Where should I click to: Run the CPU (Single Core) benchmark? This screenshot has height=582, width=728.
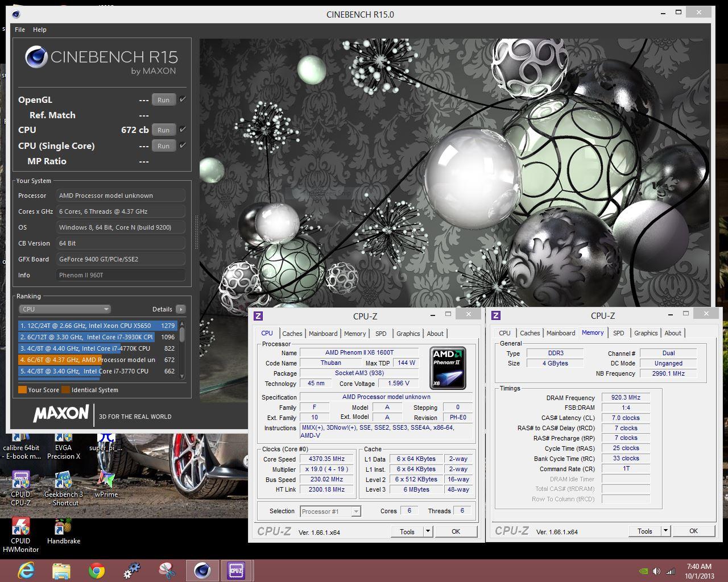pyautogui.click(x=163, y=145)
